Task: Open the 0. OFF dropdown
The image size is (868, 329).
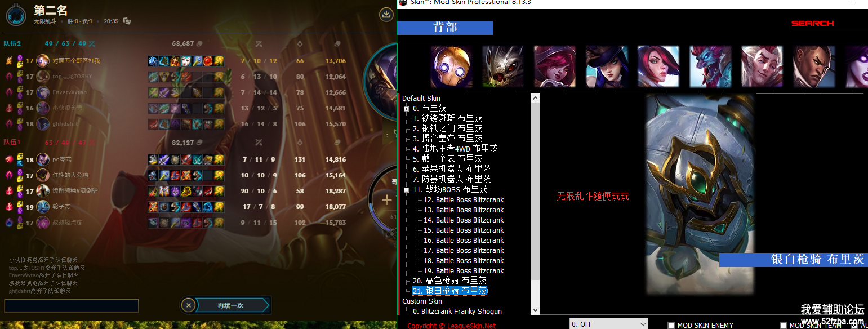Action: point(608,324)
